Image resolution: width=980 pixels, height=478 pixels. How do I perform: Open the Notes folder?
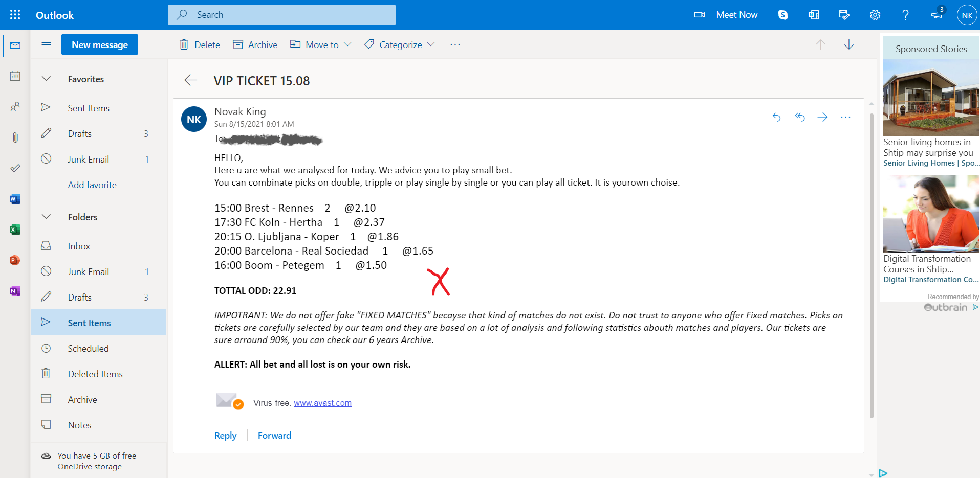(98, 425)
